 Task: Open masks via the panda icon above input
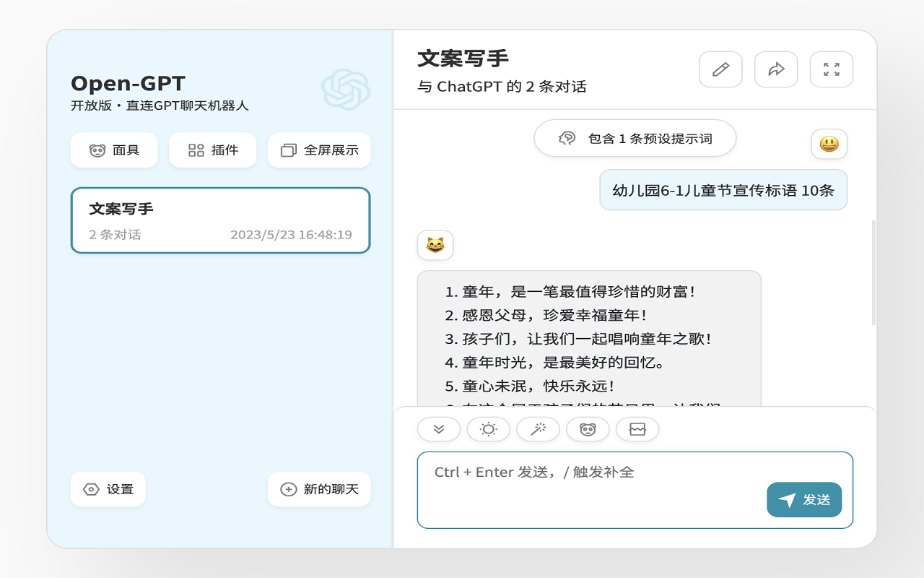[x=588, y=429]
